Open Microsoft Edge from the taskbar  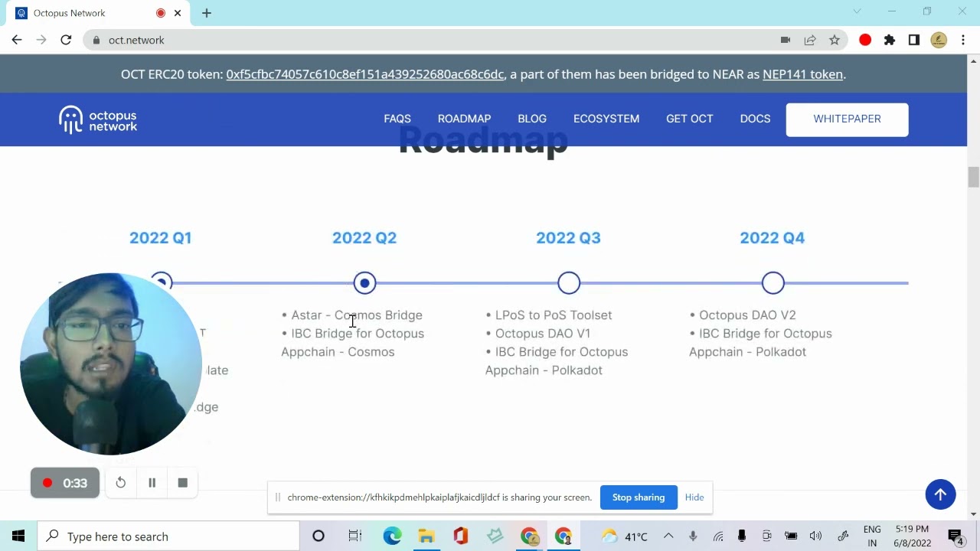(x=392, y=536)
